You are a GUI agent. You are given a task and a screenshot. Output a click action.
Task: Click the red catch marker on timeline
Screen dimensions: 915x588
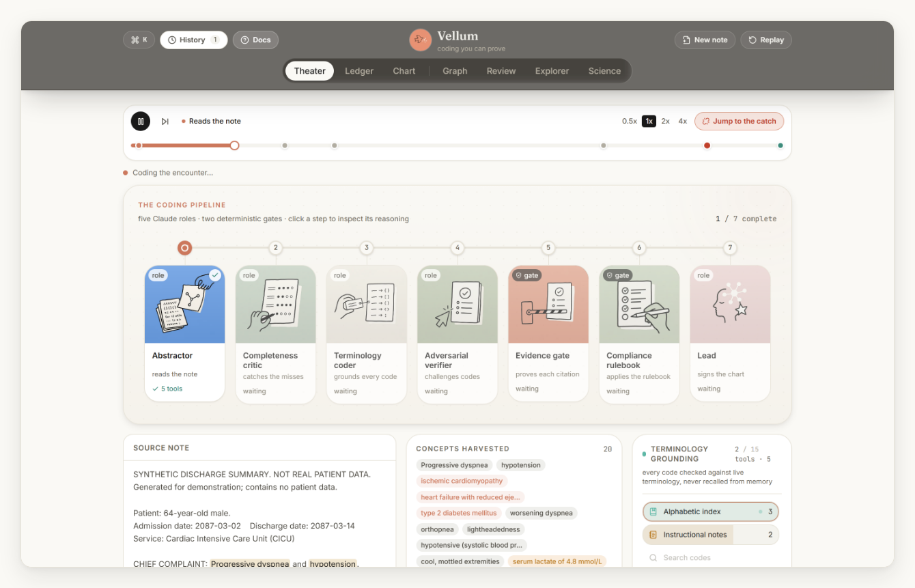(707, 145)
